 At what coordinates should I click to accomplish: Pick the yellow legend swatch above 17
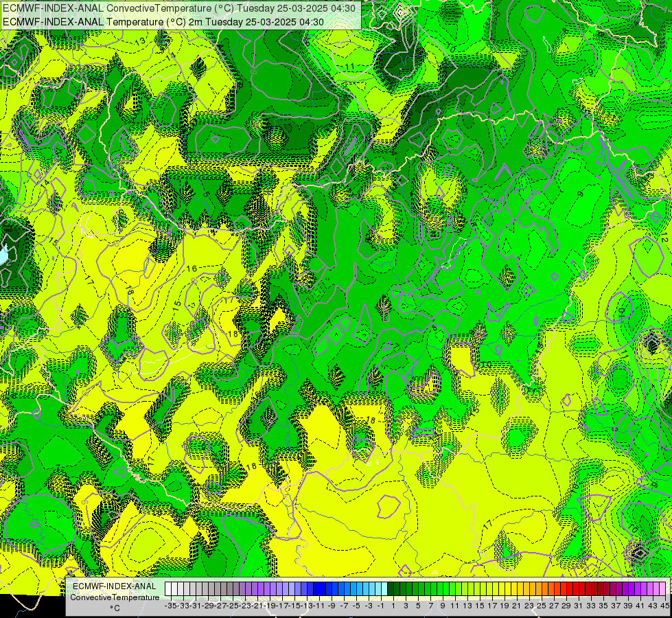pyautogui.click(x=489, y=589)
